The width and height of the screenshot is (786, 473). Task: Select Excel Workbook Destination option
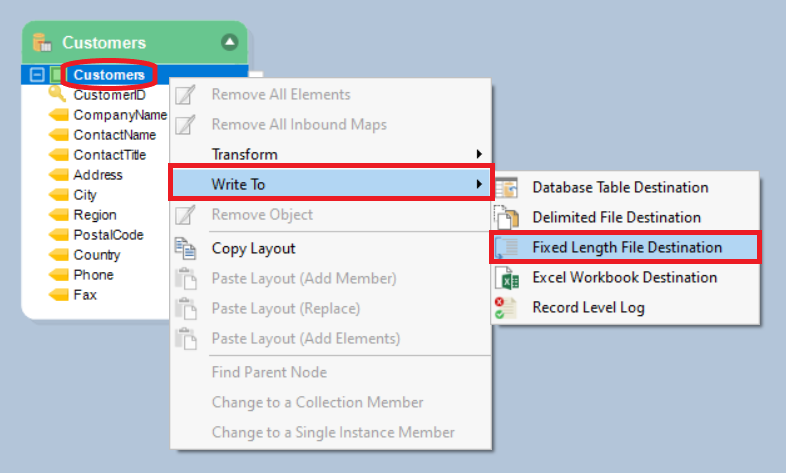click(624, 277)
